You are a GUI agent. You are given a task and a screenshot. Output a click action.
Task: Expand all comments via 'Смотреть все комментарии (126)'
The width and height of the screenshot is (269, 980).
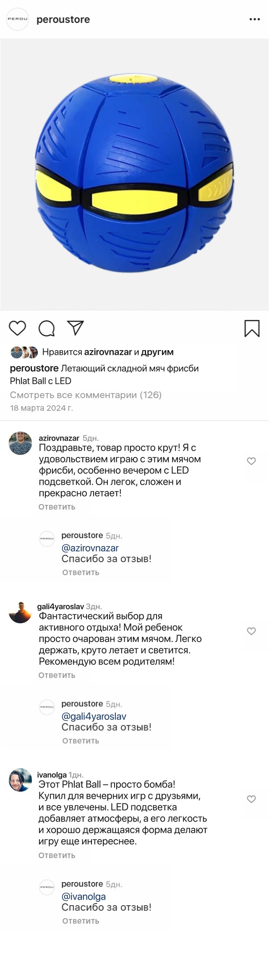pos(86,395)
